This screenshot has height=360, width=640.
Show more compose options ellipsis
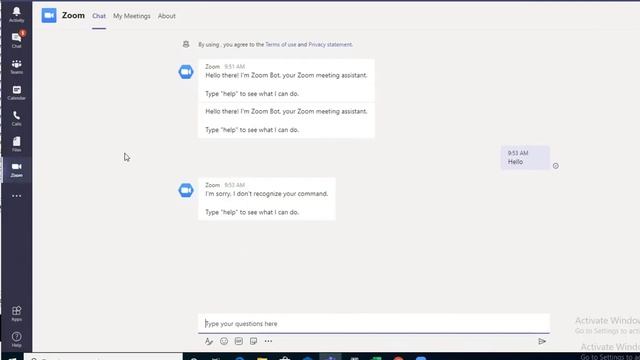(268, 341)
